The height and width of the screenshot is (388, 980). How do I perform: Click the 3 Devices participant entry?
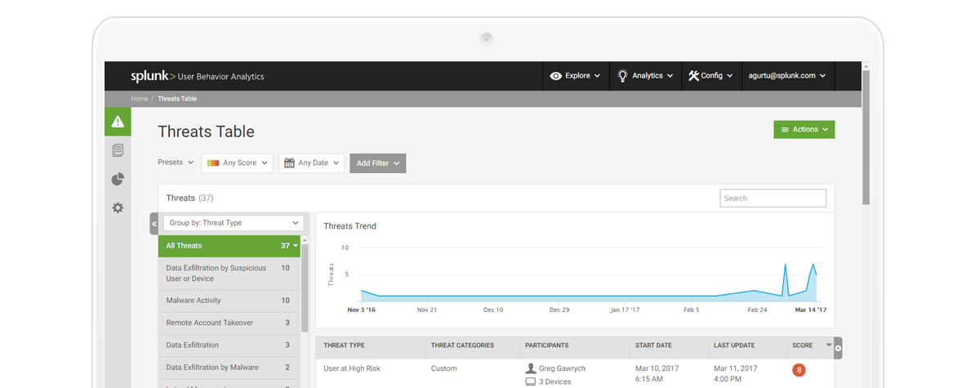click(555, 381)
